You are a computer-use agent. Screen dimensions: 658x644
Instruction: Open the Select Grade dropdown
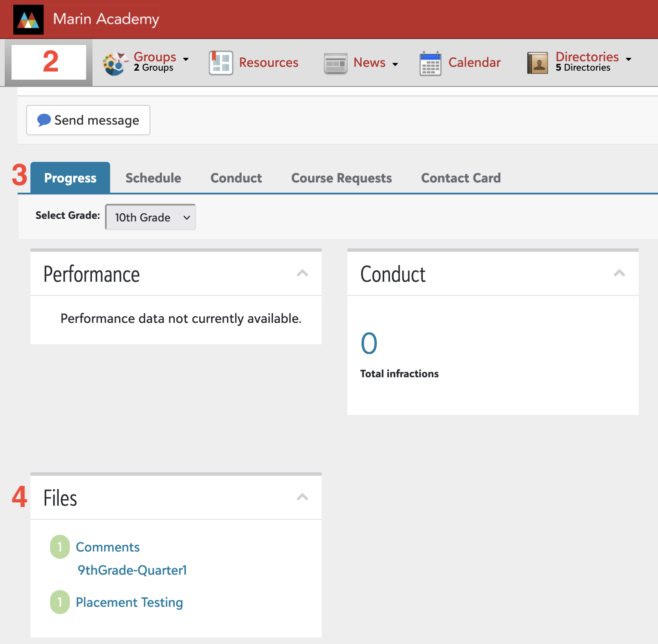pos(151,217)
